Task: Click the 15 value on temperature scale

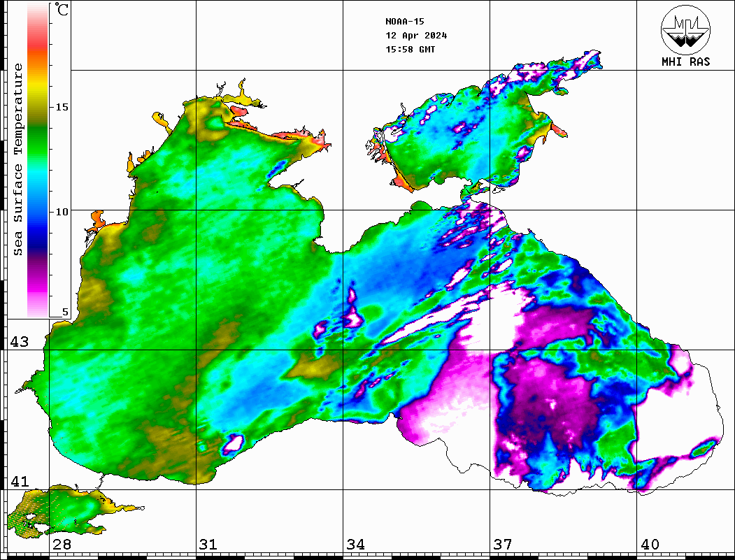Action: [x=62, y=107]
